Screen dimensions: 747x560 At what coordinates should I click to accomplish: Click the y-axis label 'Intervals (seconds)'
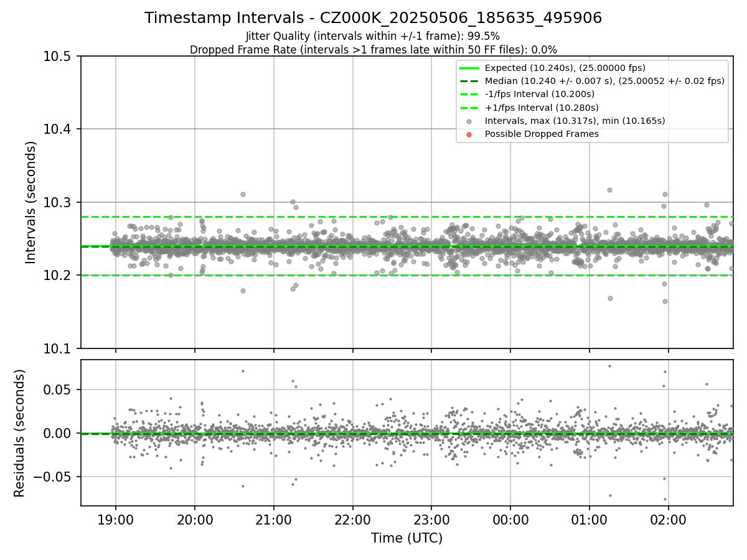31,202
